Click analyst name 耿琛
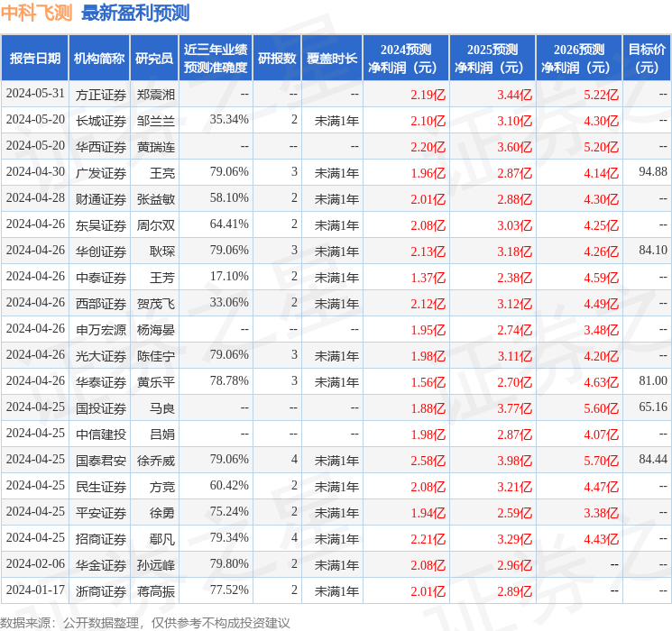 coord(162,251)
